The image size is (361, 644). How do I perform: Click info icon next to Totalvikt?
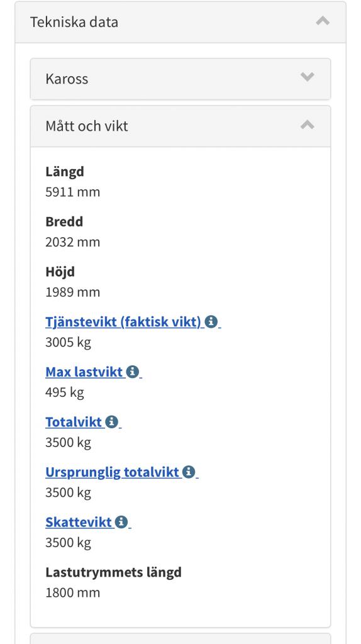click(111, 422)
